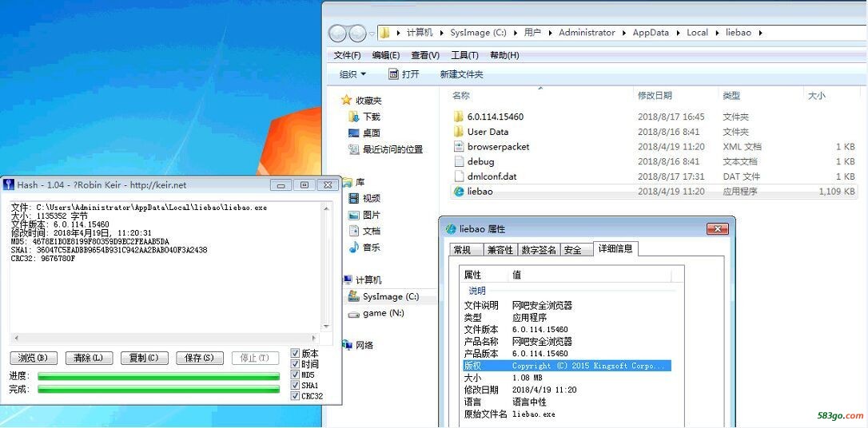The width and height of the screenshot is (868, 428).
Task: Click 新建文件夹 in Explorer toolbar
Action: point(462,74)
